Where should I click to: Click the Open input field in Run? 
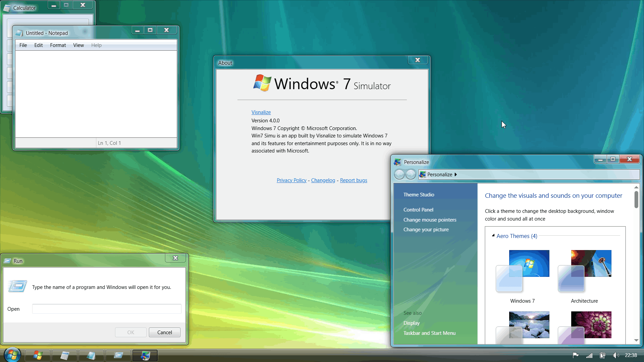click(x=107, y=309)
